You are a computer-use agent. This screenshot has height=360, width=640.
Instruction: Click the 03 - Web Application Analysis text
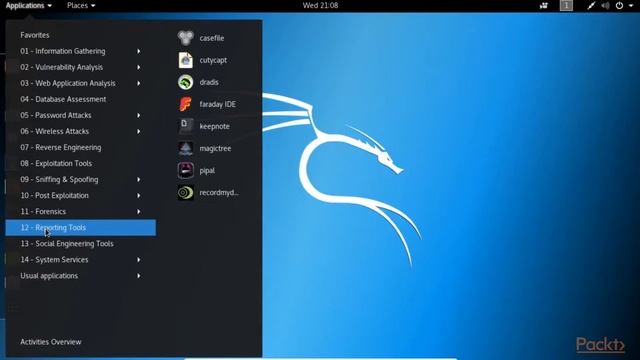tap(68, 83)
